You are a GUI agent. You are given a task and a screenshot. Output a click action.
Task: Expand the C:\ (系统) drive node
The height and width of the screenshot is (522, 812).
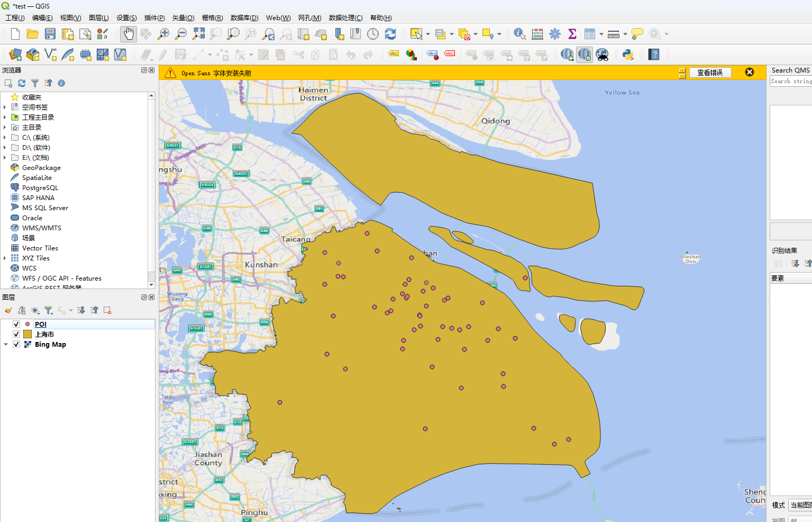point(5,138)
